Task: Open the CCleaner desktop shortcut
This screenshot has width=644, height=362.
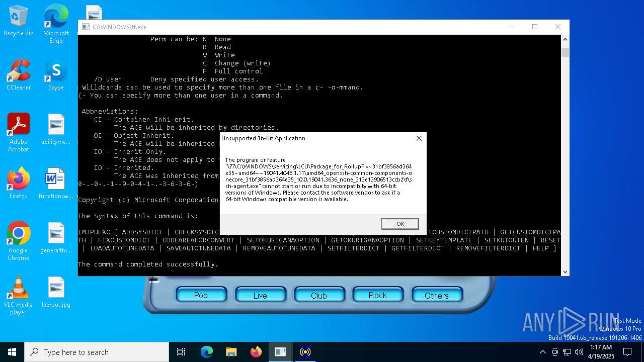Action: tap(19, 75)
